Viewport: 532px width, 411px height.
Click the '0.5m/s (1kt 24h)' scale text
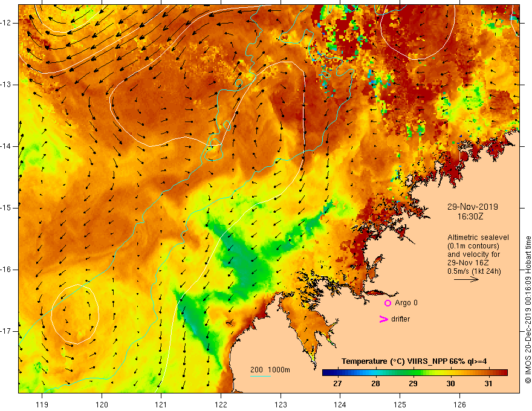(x=475, y=271)
